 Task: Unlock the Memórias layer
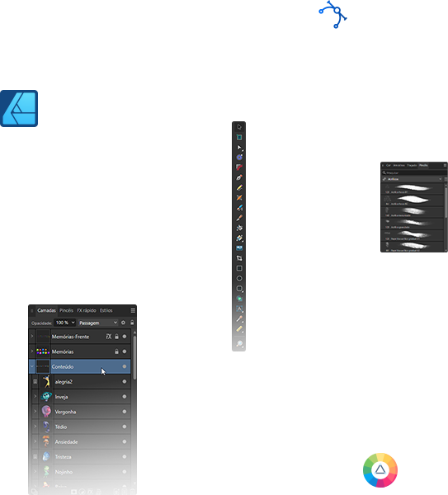[116, 351]
